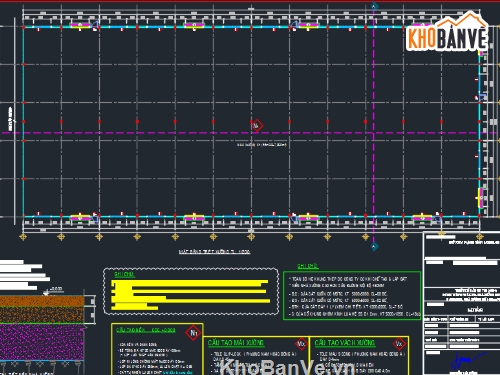The height and width of the screenshot is (375, 500).
Task: Select the brown top layer of floor section
Action: click(x=42, y=301)
